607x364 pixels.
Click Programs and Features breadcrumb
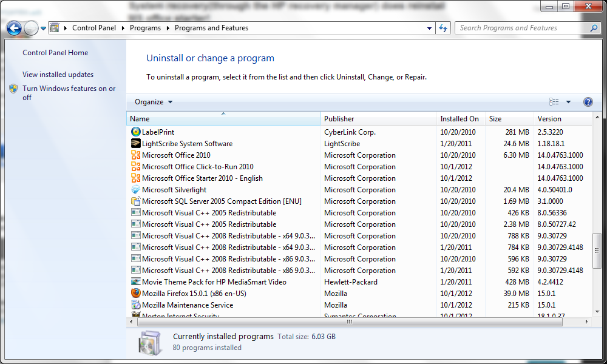point(211,28)
